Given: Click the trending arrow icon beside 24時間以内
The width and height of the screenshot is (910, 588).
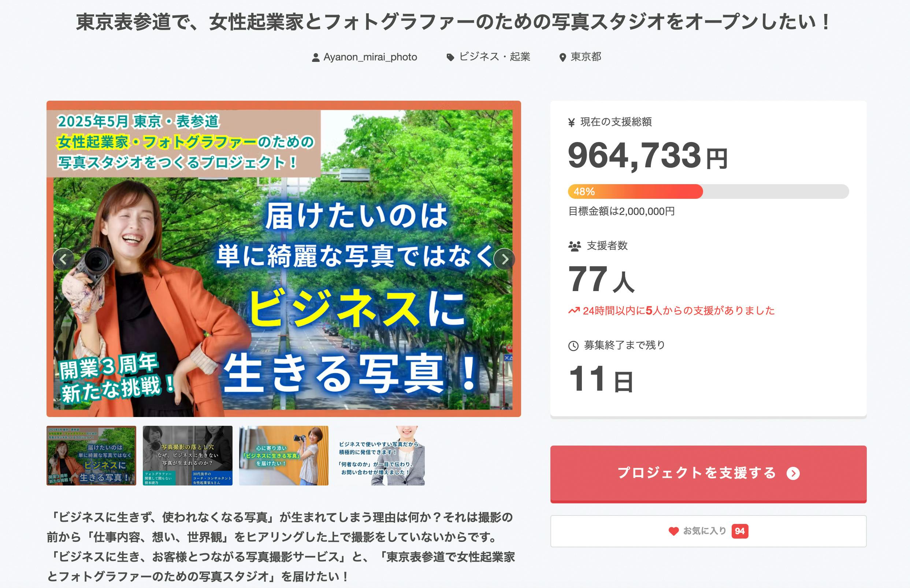Looking at the screenshot, I should (x=574, y=310).
